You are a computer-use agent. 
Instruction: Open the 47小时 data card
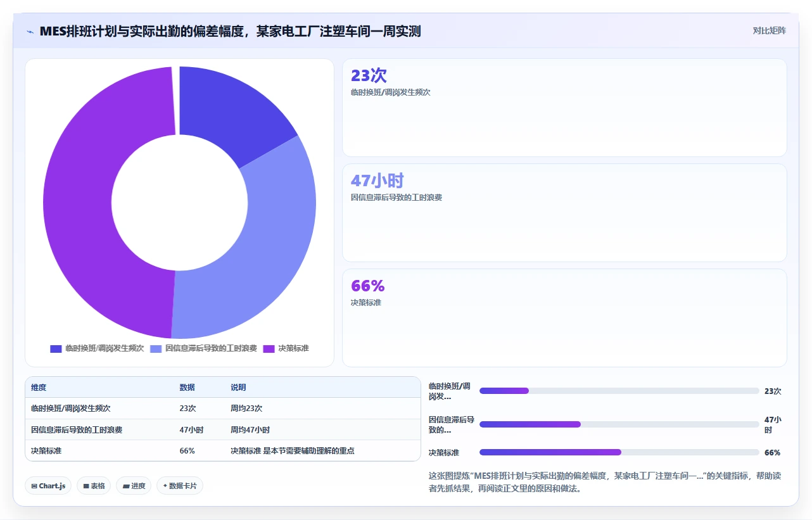[x=564, y=213]
